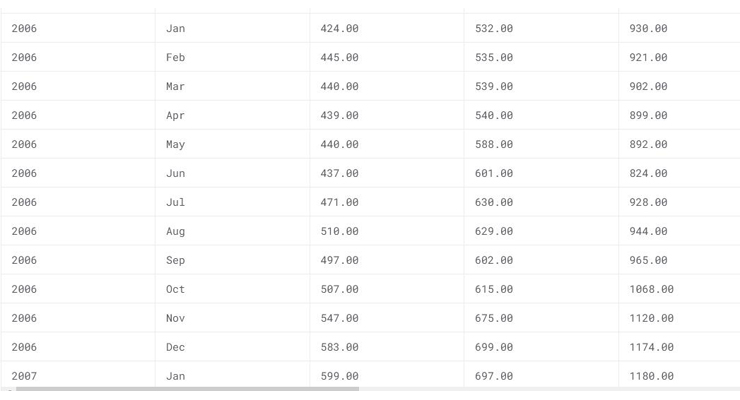This screenshot has height=400, width=740.
Task: Click the cell containing 583.00
Action: tap(387, 348)
